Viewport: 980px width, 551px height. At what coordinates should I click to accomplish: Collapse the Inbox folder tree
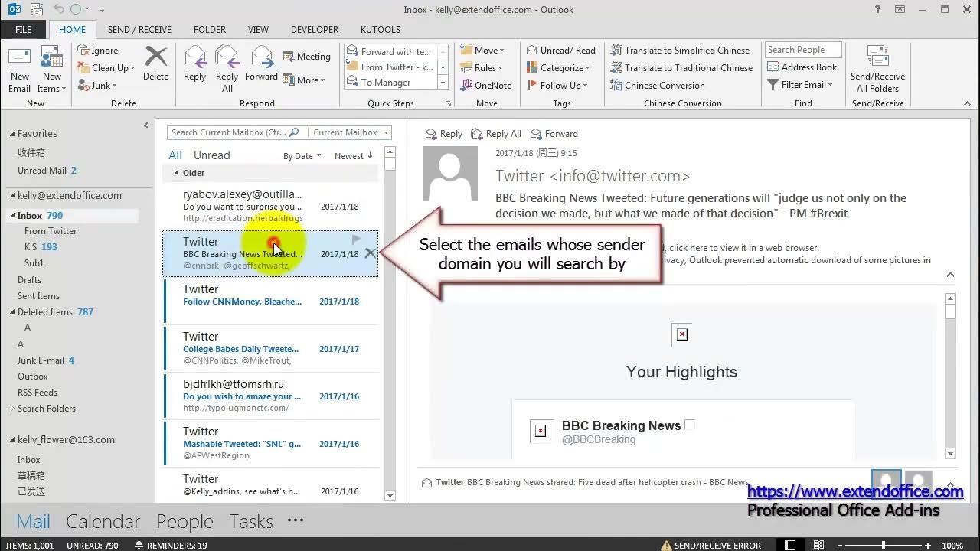12,216
